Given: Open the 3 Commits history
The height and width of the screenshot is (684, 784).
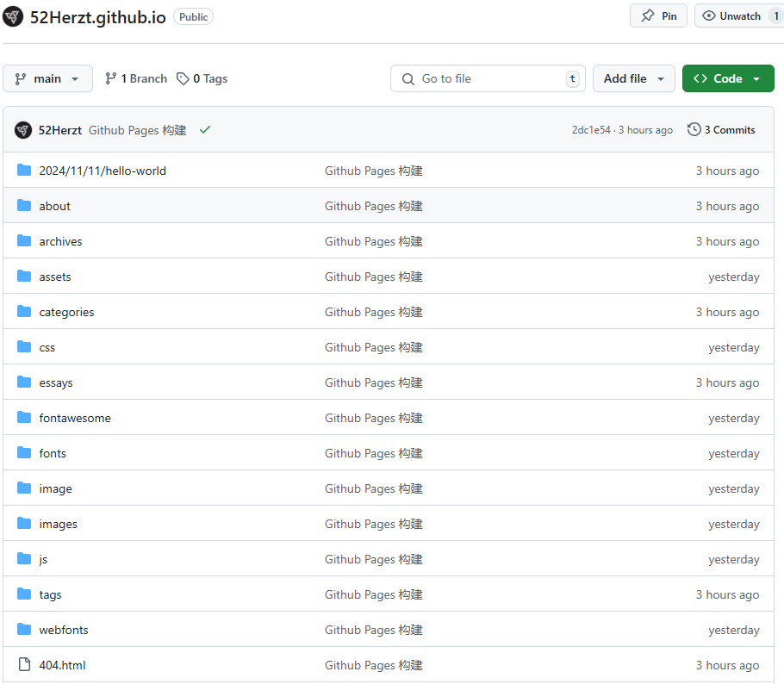Looking at the screenshot, I should tap(721, 130).
